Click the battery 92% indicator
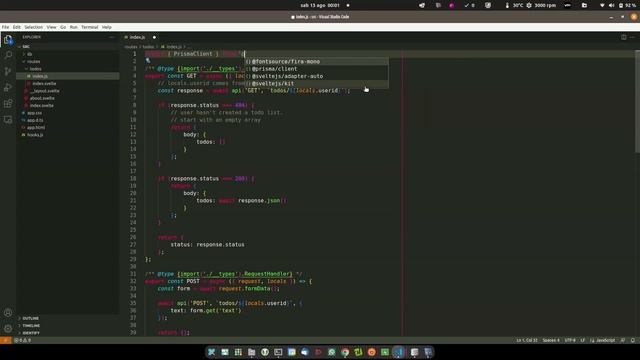This screenshot has height=360, width=640. pos(627,5)
